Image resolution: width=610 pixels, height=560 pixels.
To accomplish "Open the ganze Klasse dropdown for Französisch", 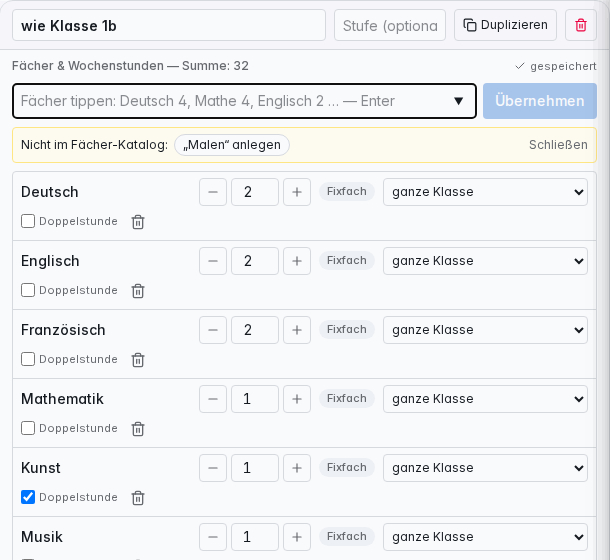I will 485,330.
